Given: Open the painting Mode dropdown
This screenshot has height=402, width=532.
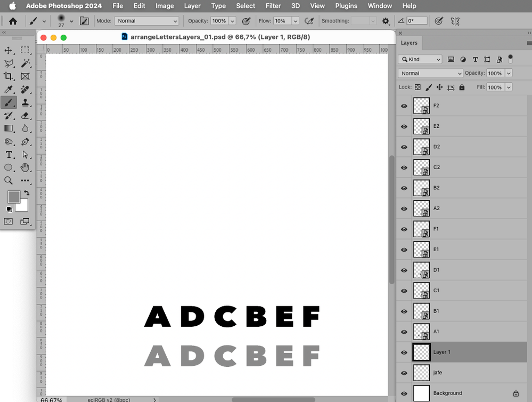Looking at the screenshot, I should (x=146, y=21).
